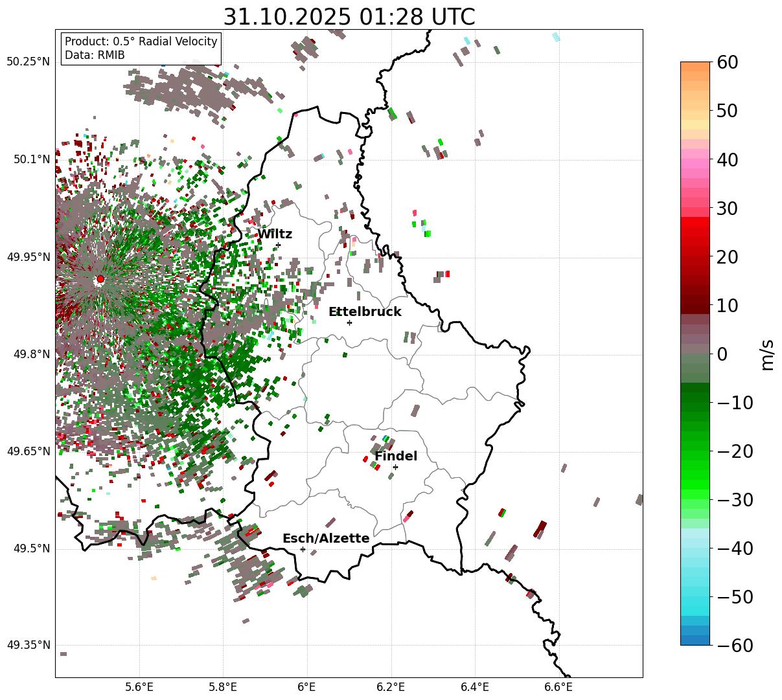Click the 49.65°N latitude tick label
Viewport: 782px width, 700px height.
(x=28, y=451)
